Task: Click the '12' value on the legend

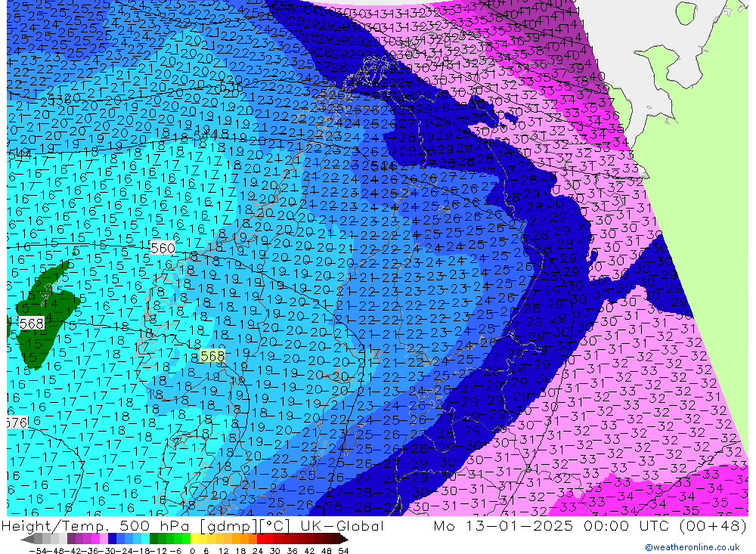Action: point(225,551)
